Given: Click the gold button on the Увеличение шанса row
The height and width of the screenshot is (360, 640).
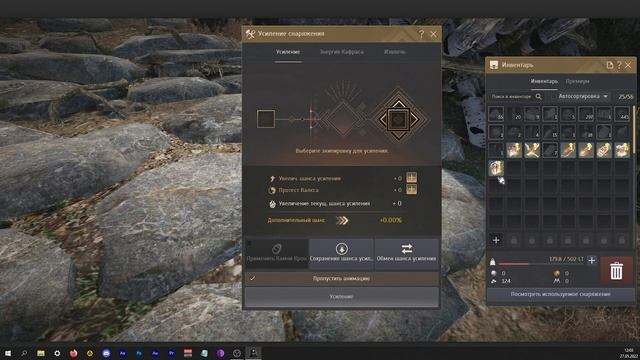Looking at the screenshot, I should point(411,178).
